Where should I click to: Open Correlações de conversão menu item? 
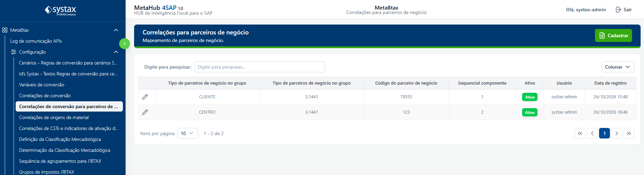click(45, 96)
